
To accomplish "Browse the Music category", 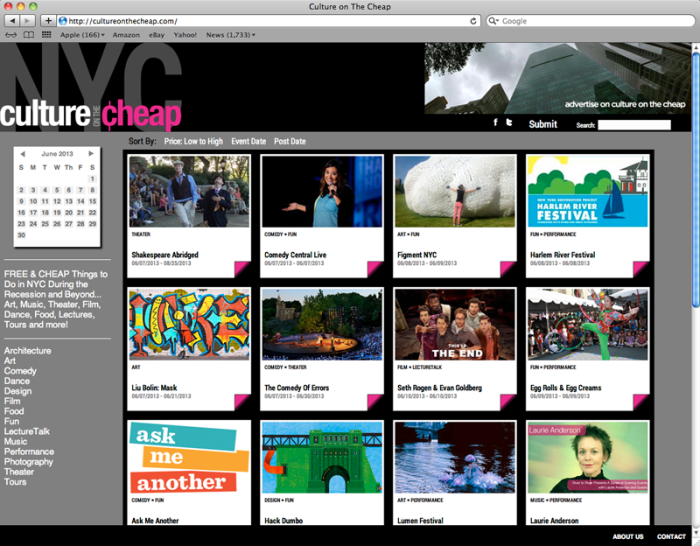I will tap(16, 442).
